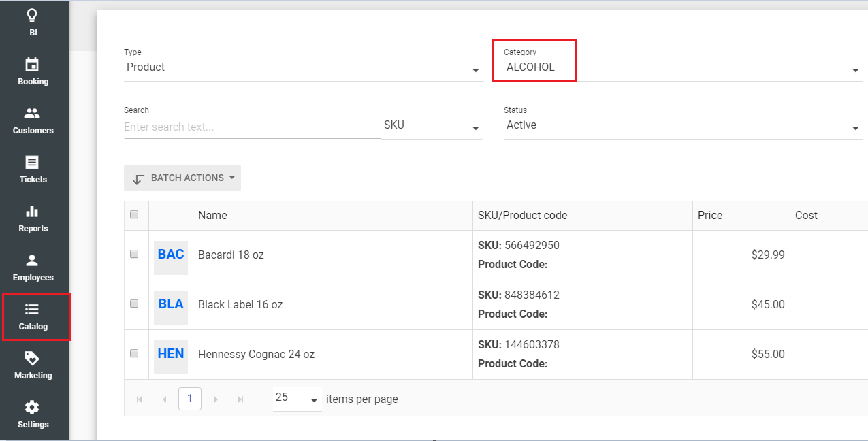The width and height of the screenshot is (868, 441).
Task: Open the Employees sidebar icon
Action: tap(32, 261)
